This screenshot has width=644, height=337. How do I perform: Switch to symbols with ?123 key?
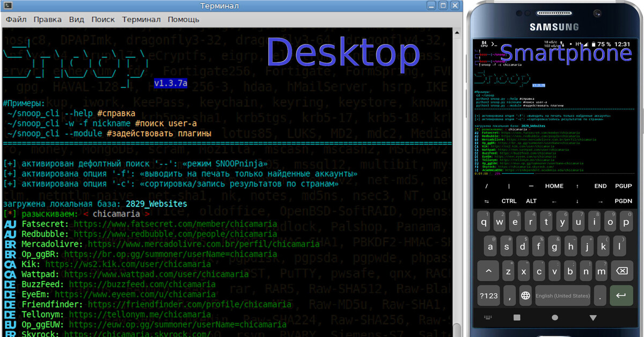coord(489,296)
